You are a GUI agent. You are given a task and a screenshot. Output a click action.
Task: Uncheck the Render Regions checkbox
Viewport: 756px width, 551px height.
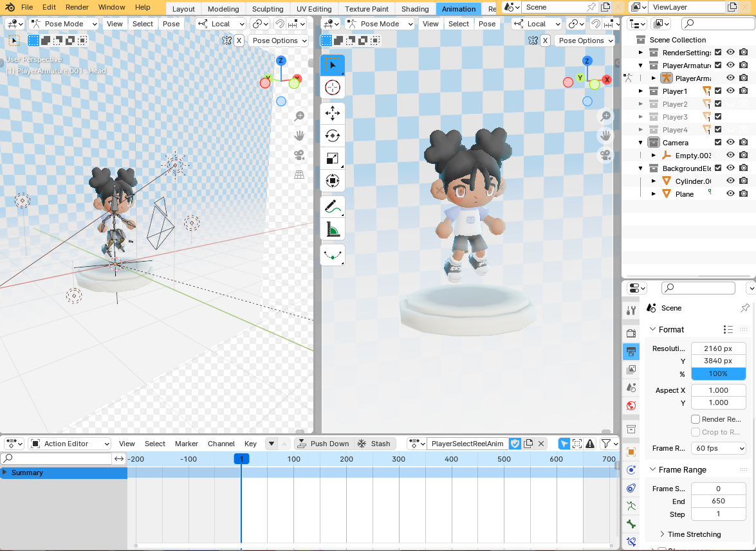point(697,419)
